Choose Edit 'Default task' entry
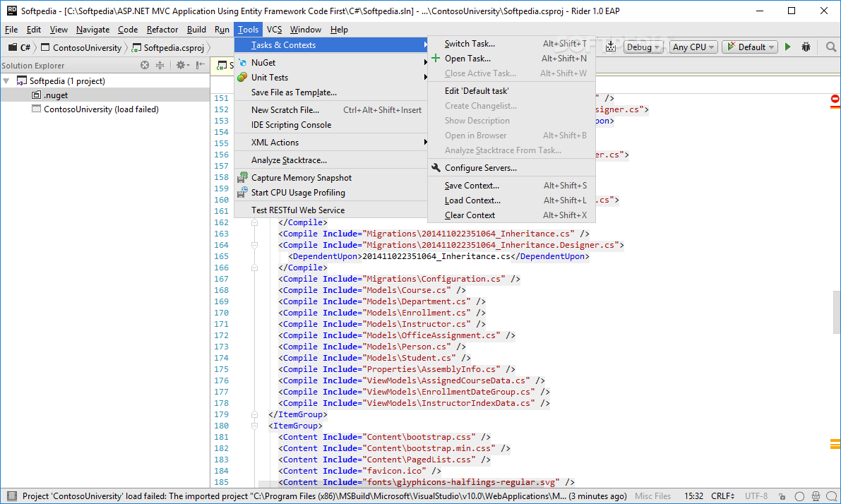841x504 pixels. pos(512,91)
